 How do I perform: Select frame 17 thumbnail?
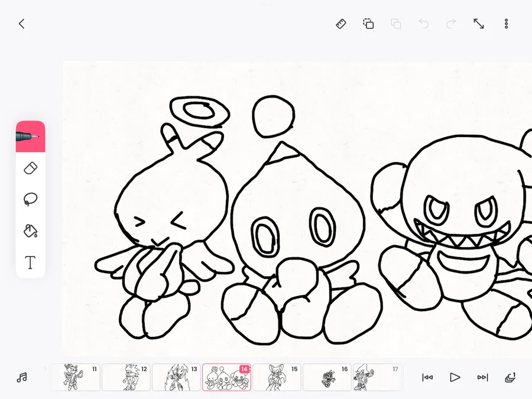coord(377,377)
